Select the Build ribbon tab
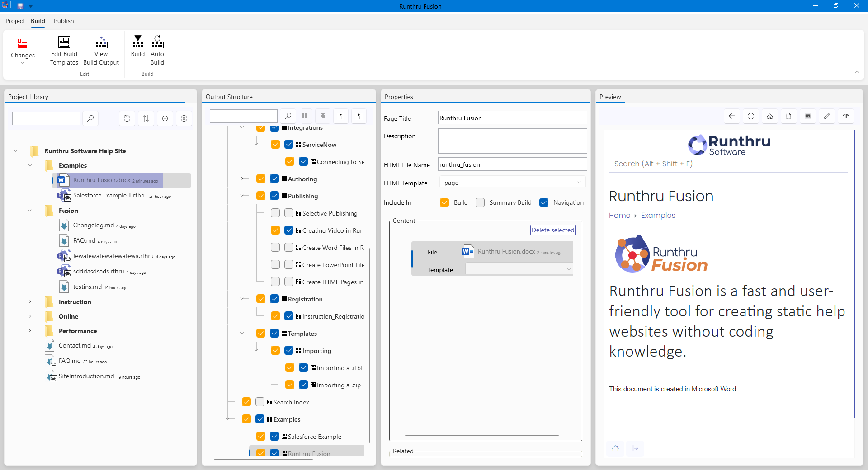This screenshot has width=868, height=470. pos(38,21)
